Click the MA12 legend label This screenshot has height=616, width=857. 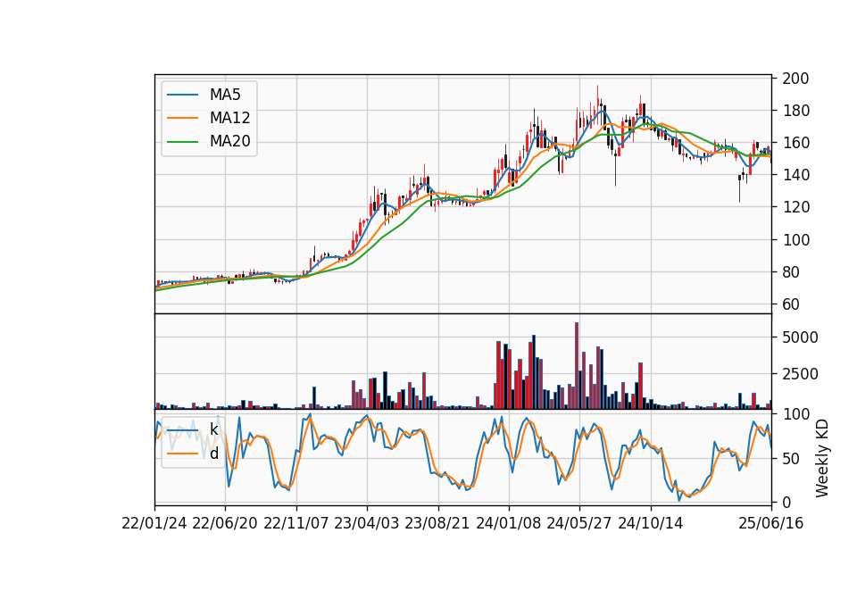click(229, 118)
